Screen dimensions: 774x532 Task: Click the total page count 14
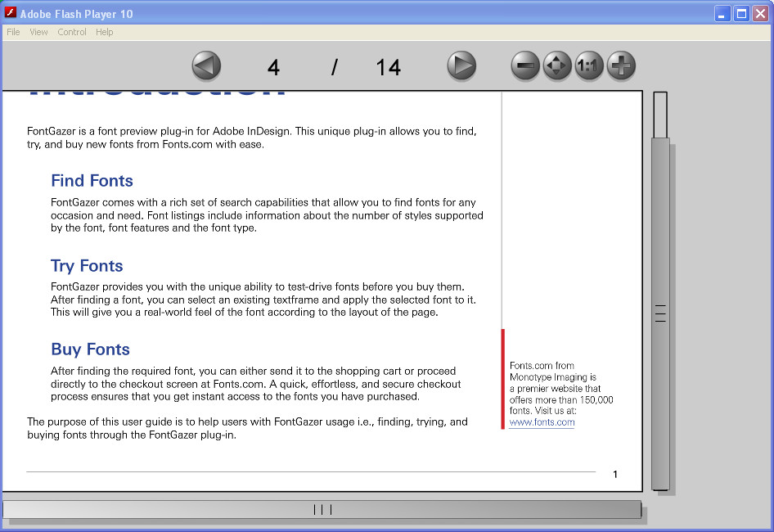click(x=388, y=68)
